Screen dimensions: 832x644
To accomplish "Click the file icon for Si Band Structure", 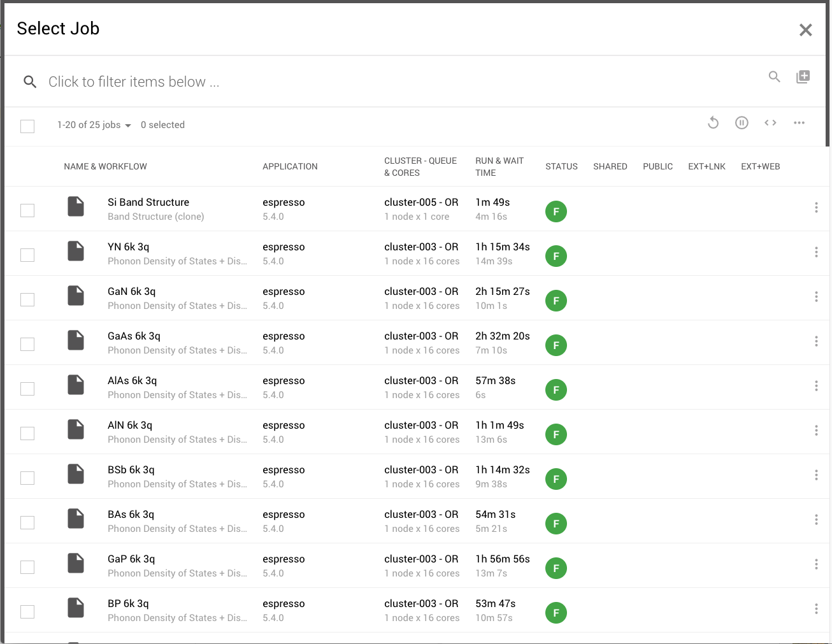I will (76, 206).
